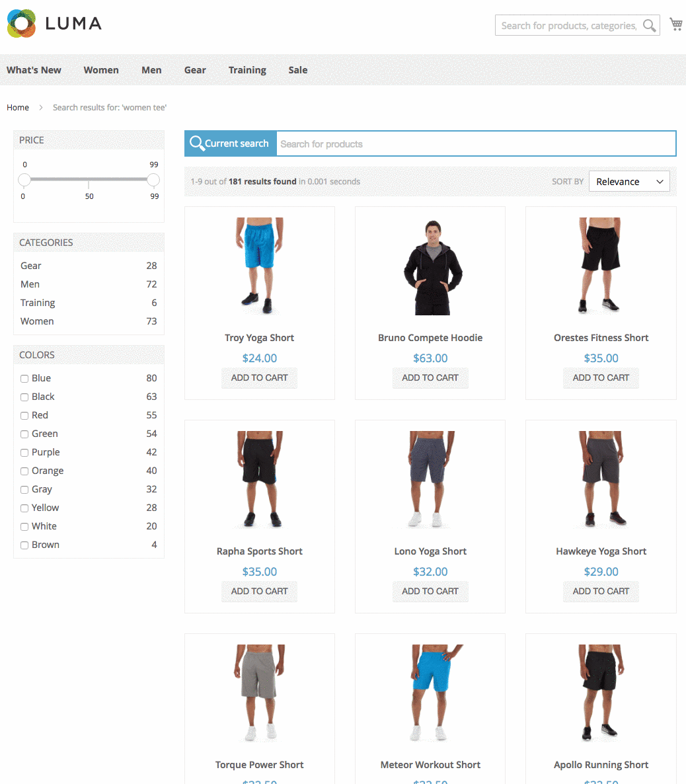Screen dimensions: 686x784
Task: Click the Luma logo icon
Action: [x=21, y=24]
